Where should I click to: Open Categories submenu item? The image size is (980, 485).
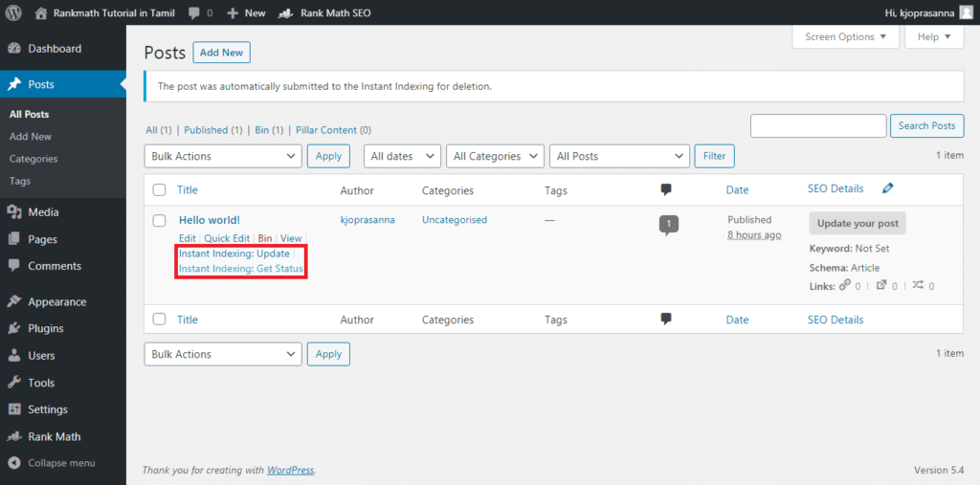(33, 159)
